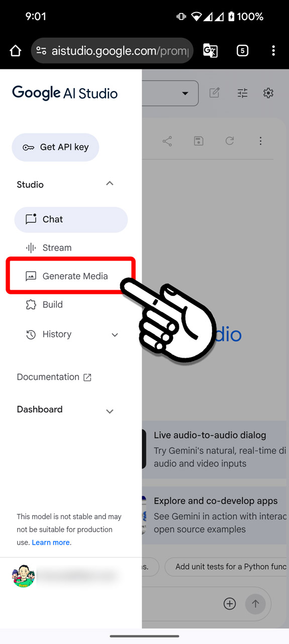289x644 pixels.
Task: Open the browser three-dot menu
Action: pyautogui.click(x=273, y=51)
